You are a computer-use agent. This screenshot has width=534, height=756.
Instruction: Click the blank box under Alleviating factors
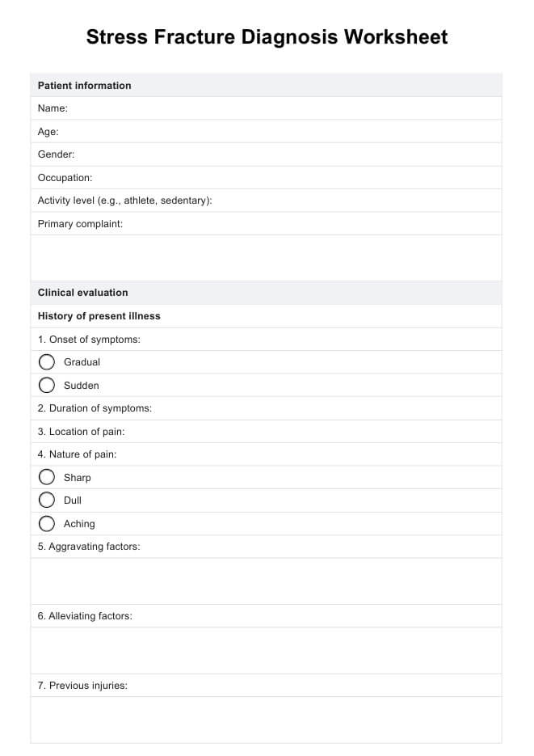click(x=267, y=651)
